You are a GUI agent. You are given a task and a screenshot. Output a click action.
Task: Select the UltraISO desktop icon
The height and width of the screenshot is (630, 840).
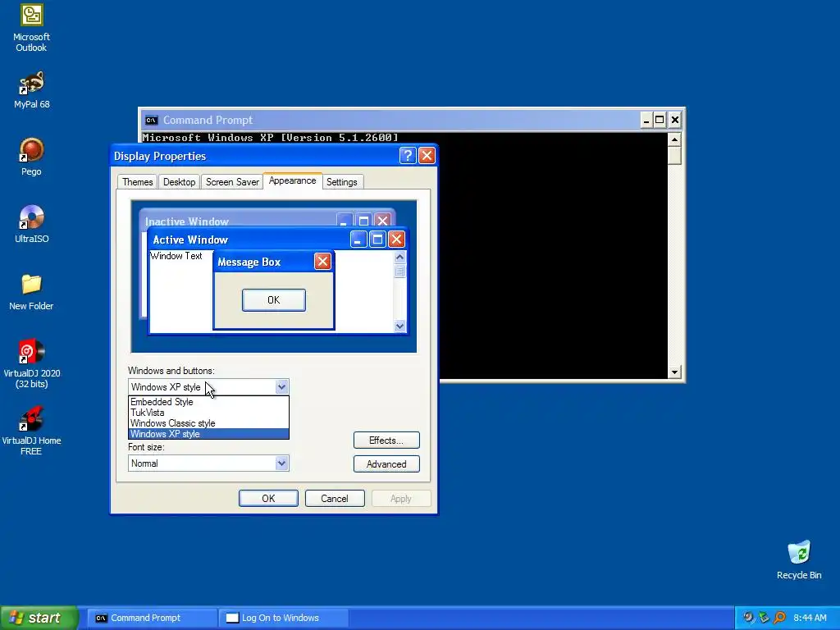pyautogui.click(x=32, y=224)
